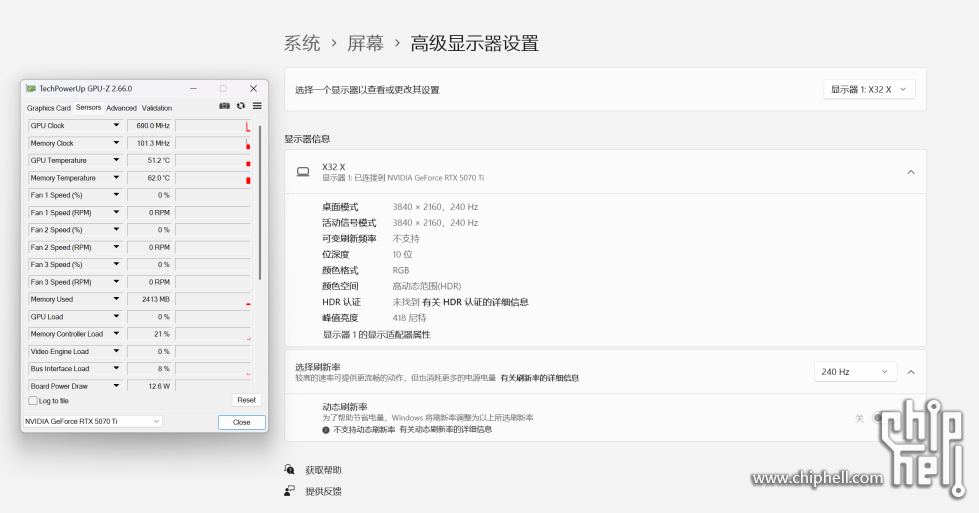Navigate to 屏幕 breadcrumb
This screenshot has height=513, width=979.
(365, 43)
